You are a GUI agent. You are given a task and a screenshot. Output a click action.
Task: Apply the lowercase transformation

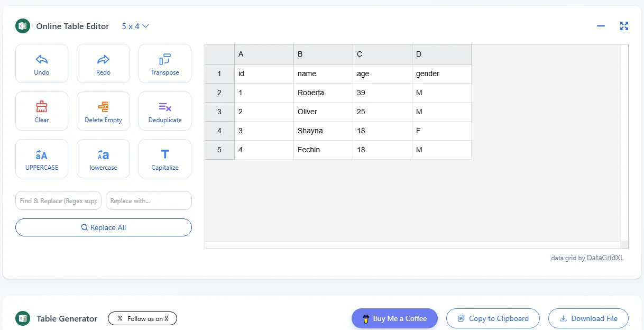point(103,158)
